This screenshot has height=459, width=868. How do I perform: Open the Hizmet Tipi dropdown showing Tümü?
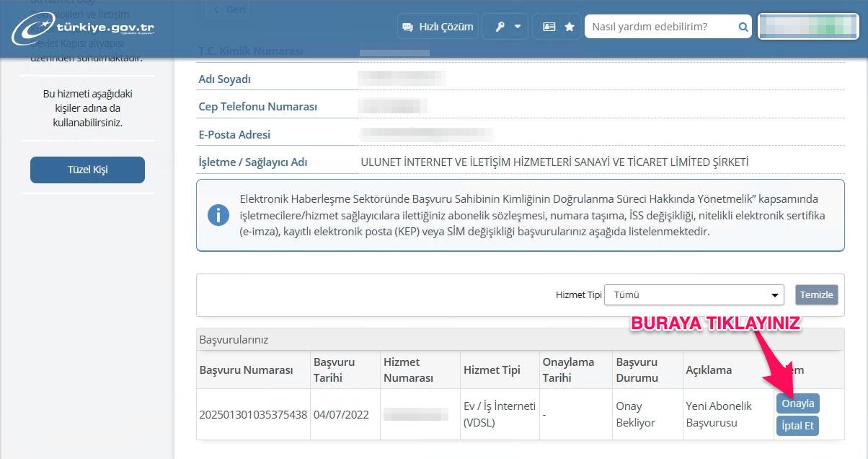point(694,294)
